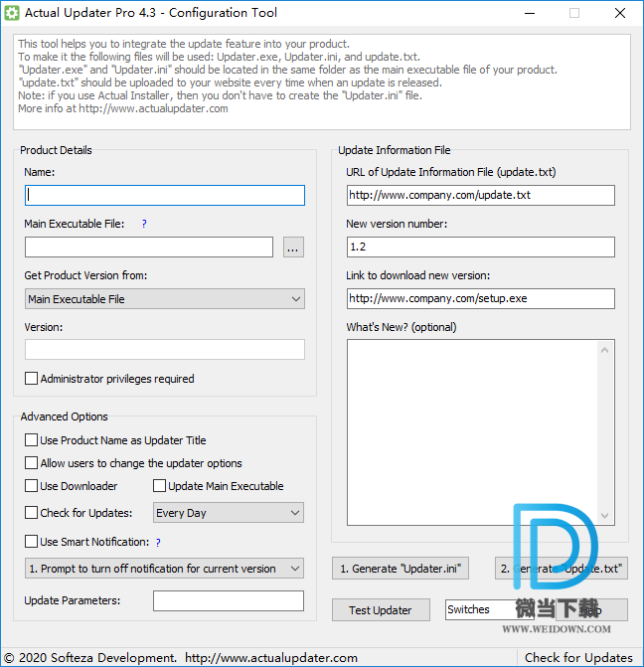
Task: Browse for main executable with ellipsis button
Action: coord(293,248)
